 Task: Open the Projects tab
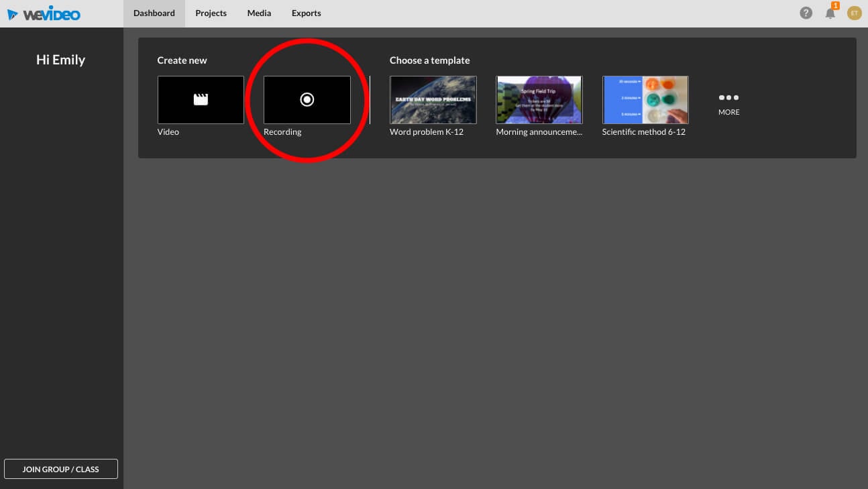pos(211,13)
